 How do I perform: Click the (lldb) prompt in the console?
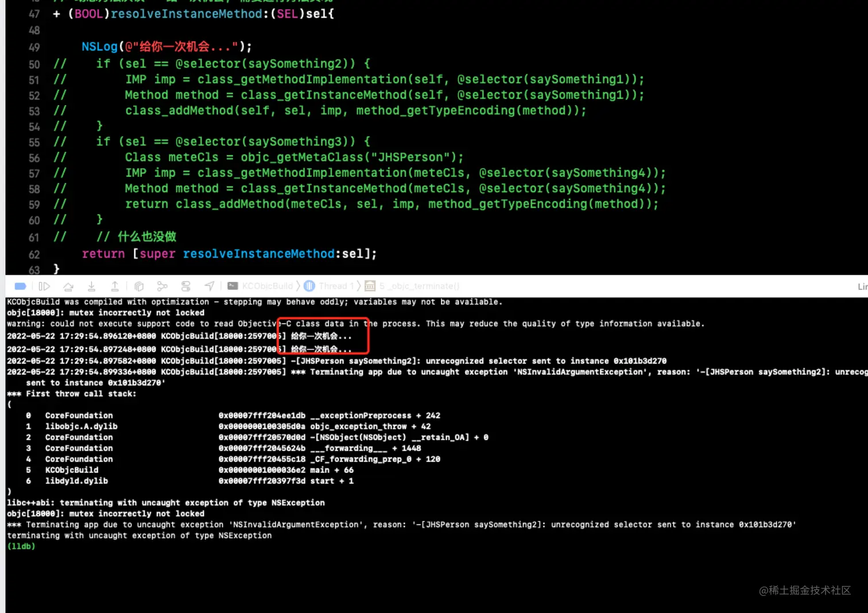tap(21, 546)
